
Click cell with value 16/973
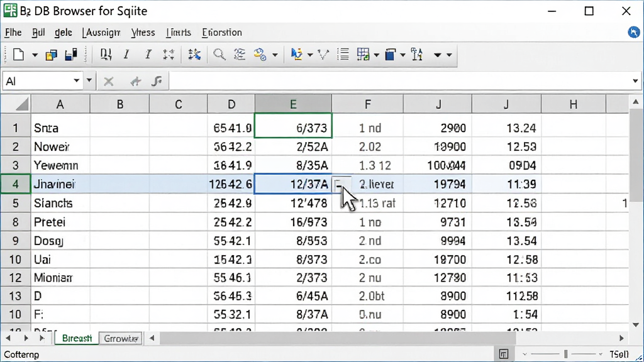point(293,222)
